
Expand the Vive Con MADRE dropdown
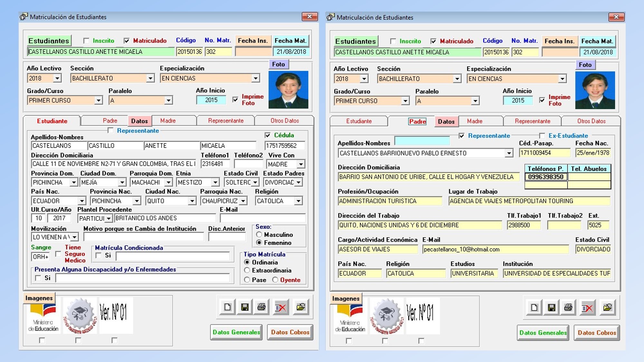301,164
